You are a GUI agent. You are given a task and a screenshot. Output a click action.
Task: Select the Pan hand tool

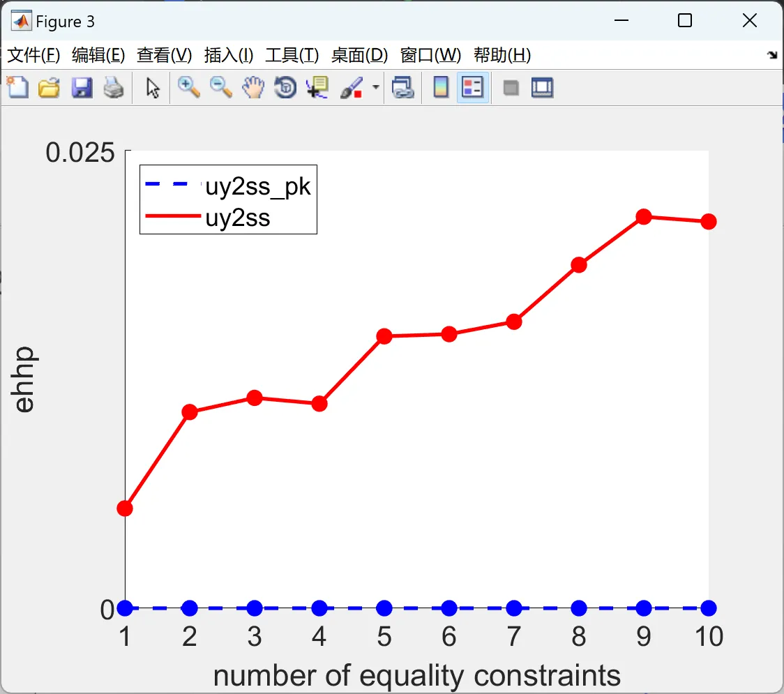253,87
